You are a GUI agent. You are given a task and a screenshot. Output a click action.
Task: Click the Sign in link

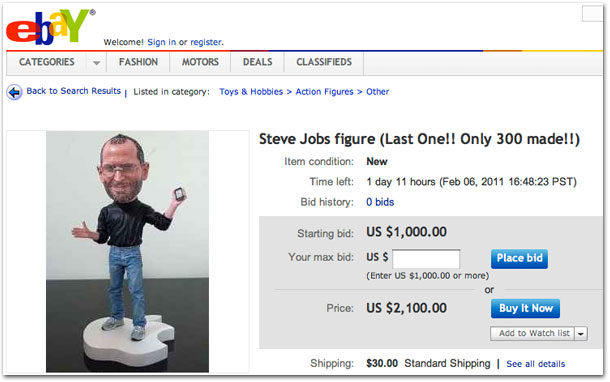161,42
